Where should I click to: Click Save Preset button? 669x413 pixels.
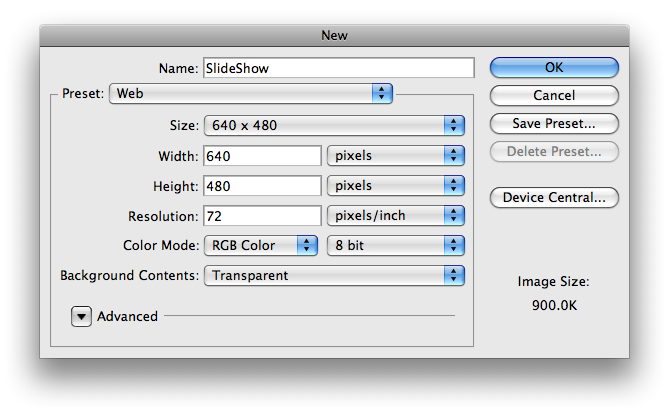pyautogui.click(x=554, y=124)
